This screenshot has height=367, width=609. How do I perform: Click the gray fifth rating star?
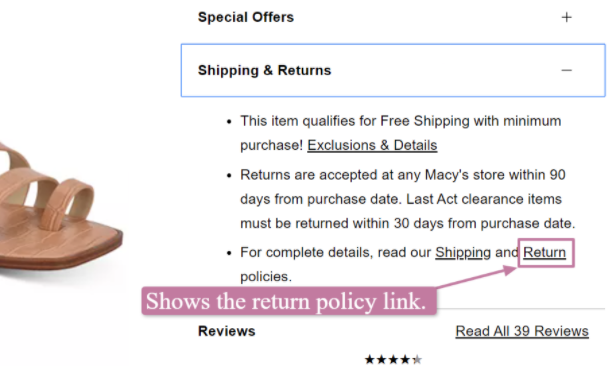(417, 360)
